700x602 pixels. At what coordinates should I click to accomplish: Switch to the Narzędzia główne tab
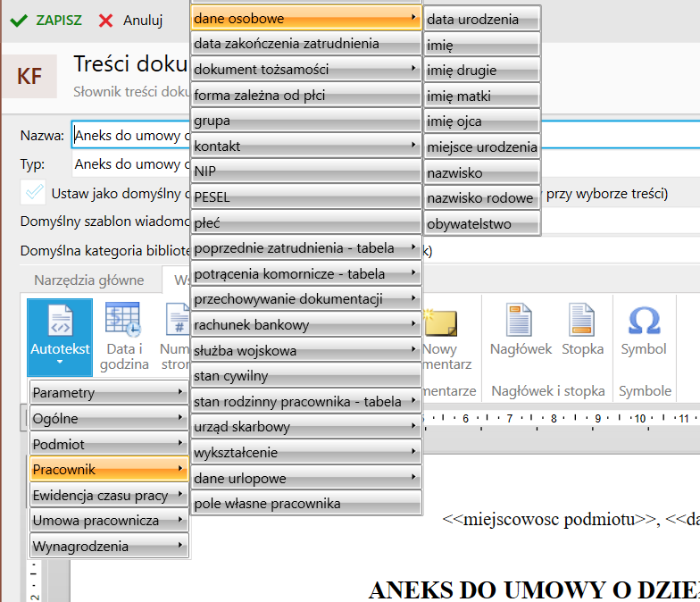[x=89, y=280]
